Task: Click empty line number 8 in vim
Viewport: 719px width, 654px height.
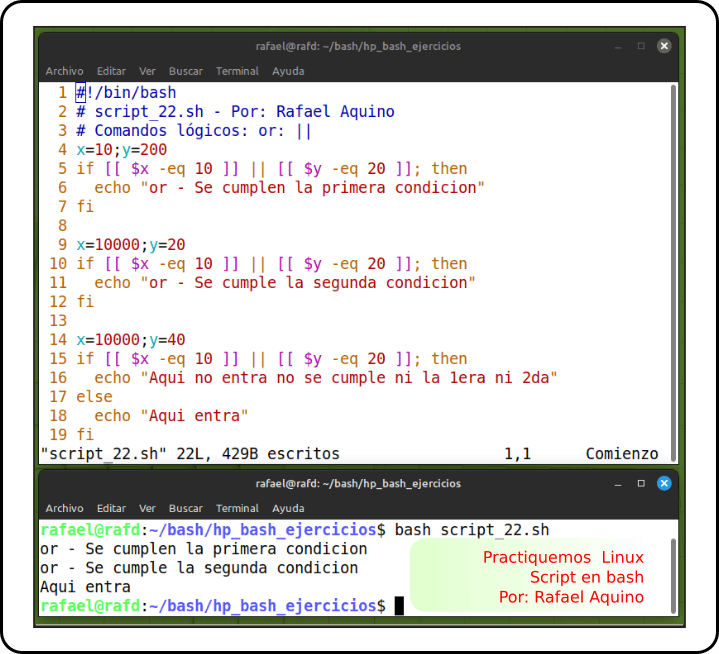Action: [x=62, y=226]
